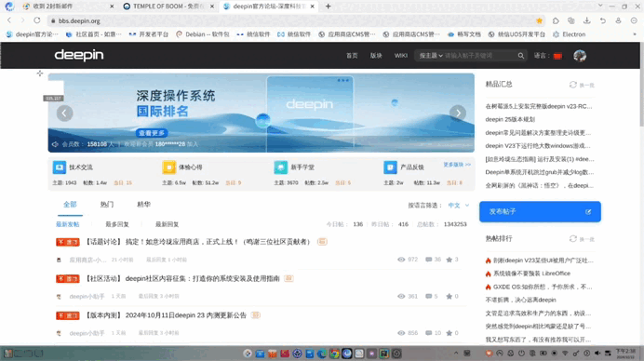Click author name deepin小助手 under 社区活动 post
644x361 pixels.
tap(87, 296)
